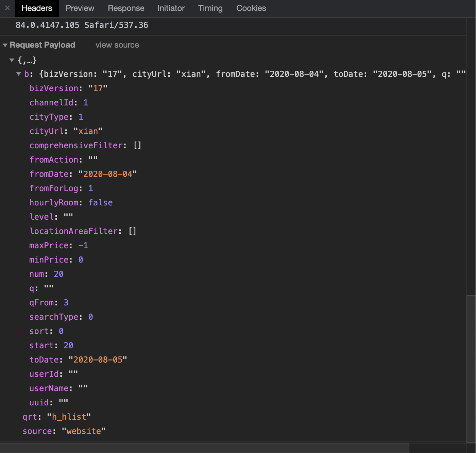This screenshot has height=453, width=476.
Task: Select the toDate: "2020-08-05" row
Action: [78, 360]
